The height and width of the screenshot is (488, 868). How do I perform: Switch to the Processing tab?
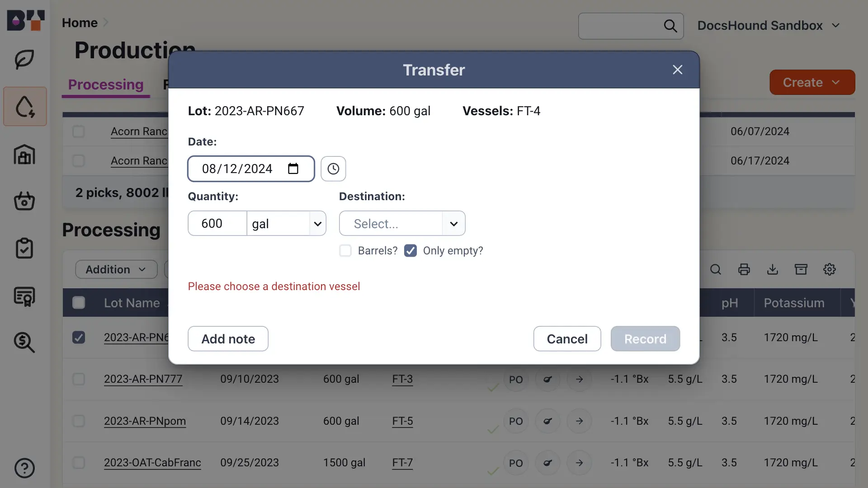click(x=105, y=84)
